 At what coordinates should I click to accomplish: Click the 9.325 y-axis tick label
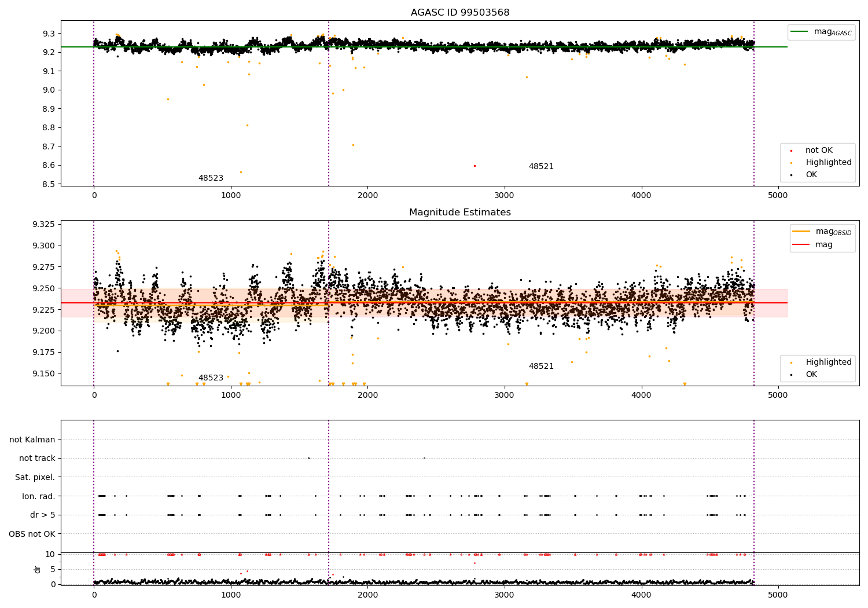pos(44,225)
